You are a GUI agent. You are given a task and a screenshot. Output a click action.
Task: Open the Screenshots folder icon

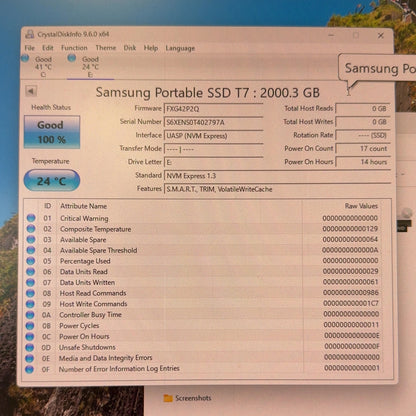(x=168, y=398)
